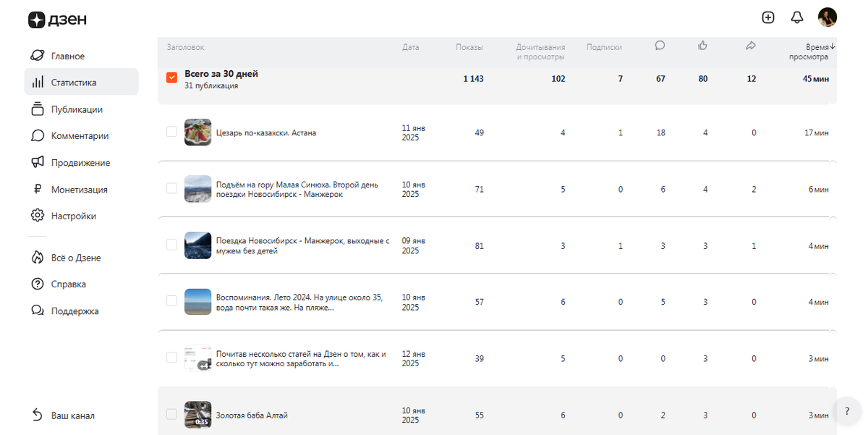
Task: Open 'Монетизация' sidebar section
Action: pyautogui.click(x=79, y=190)
